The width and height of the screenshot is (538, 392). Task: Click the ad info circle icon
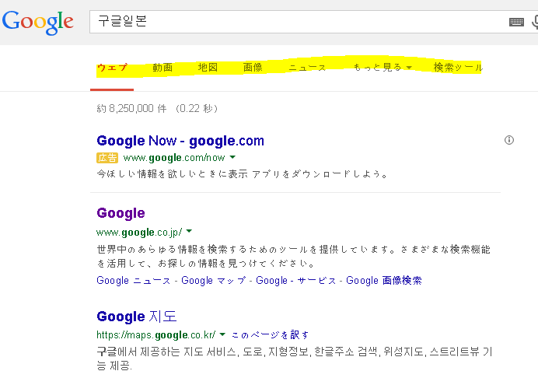click(x=509, y=140)
